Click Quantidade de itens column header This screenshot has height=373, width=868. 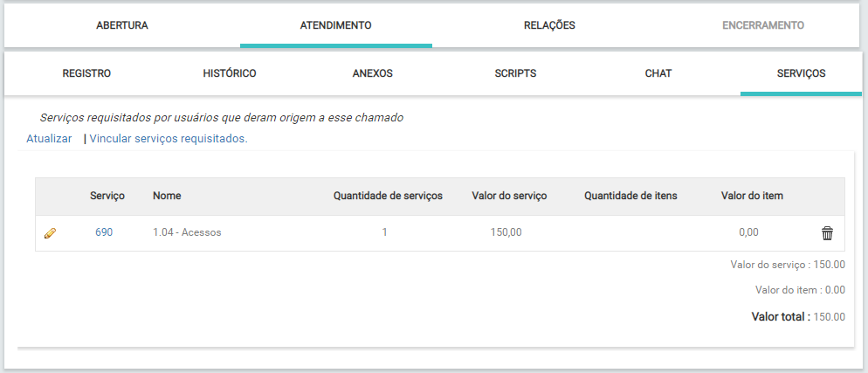click(x=630, y=196)
